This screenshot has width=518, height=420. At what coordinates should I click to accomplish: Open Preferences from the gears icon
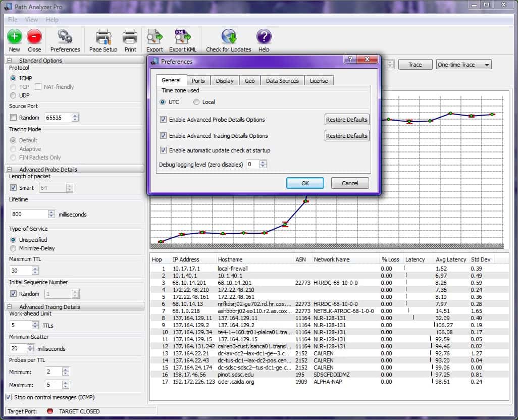tap(65, 36)
